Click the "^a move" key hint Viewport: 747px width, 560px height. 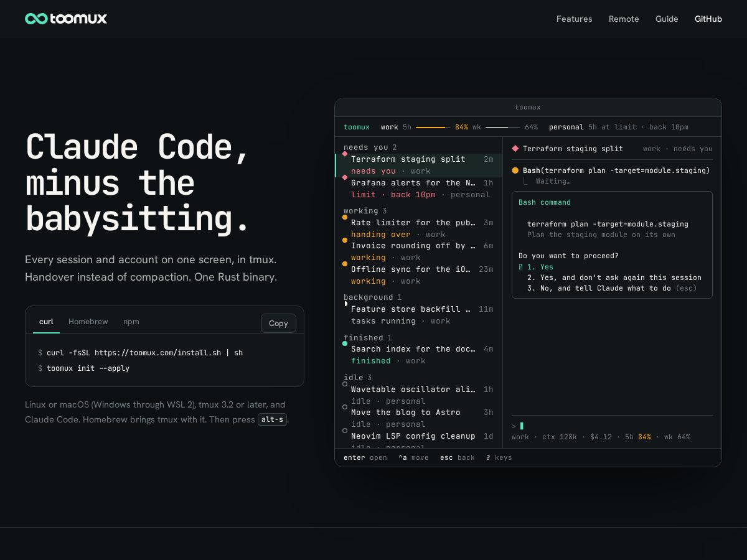[x=413, y=457]
